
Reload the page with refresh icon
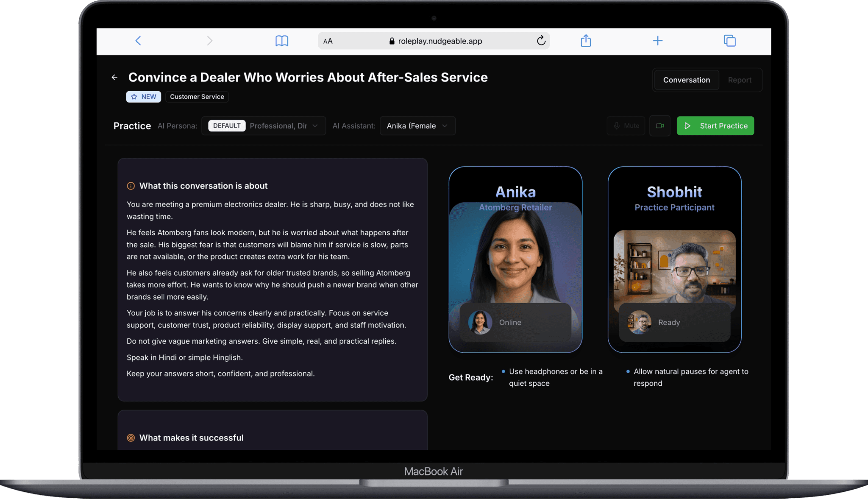click(x=541, y=41)
